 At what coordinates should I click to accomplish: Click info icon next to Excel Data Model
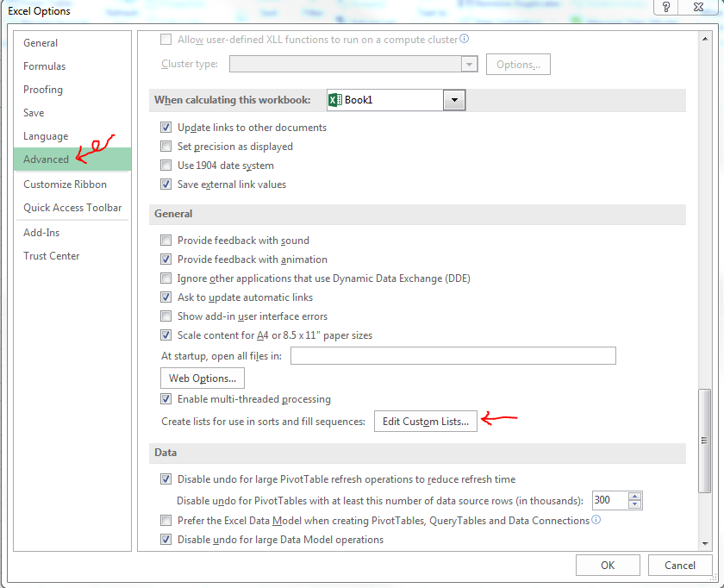coord(596,520)
